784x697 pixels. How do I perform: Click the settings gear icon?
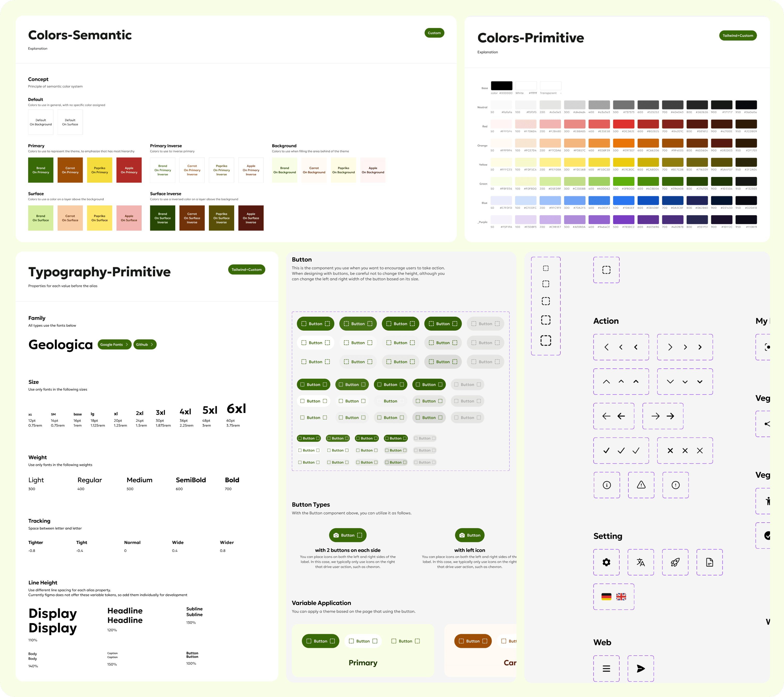[x=606, y=562]
